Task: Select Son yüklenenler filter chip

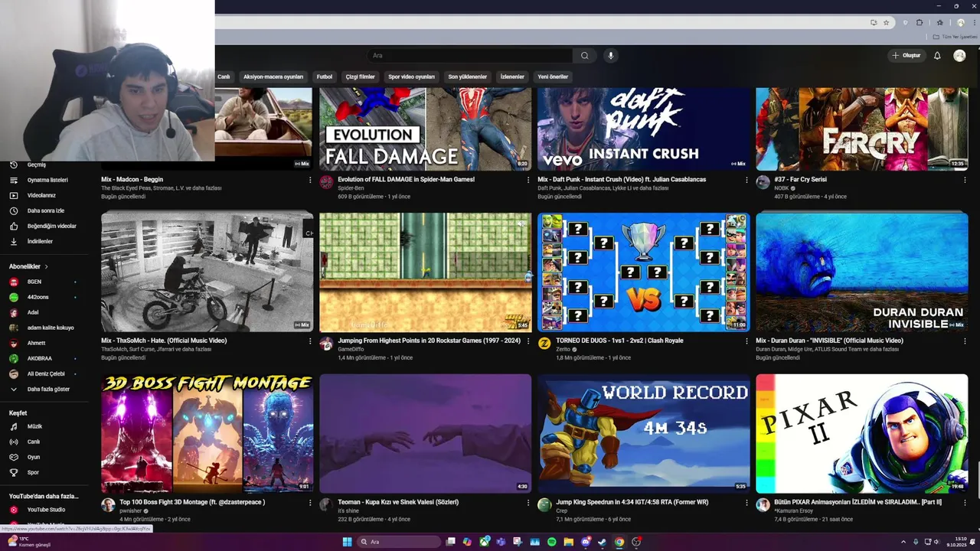Action: pos(468,77)
